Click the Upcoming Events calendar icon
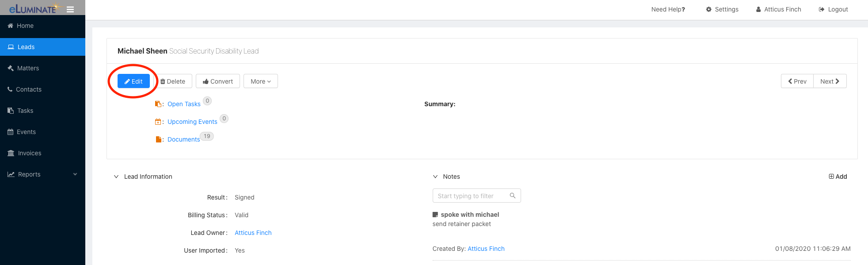The height and width of the screenshot is (265, 868). (158, 122)
